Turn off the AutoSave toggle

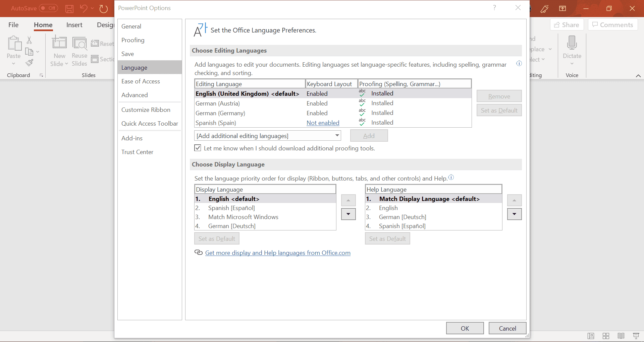(x=48, y=8)
